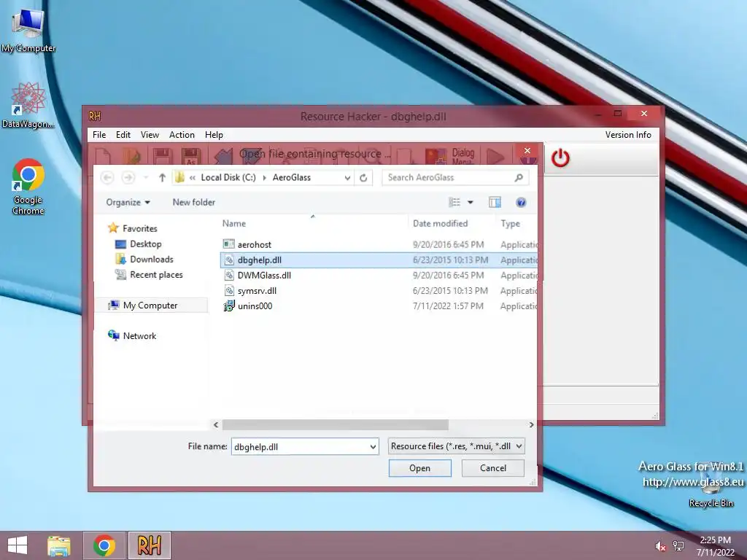The image size is (747, 560).
Task: Click AeroGlass in the address path
Action: (292, 178)
